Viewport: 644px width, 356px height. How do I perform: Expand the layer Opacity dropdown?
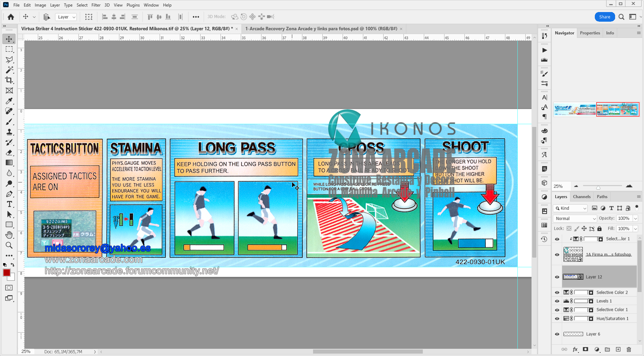click(635, 218)
